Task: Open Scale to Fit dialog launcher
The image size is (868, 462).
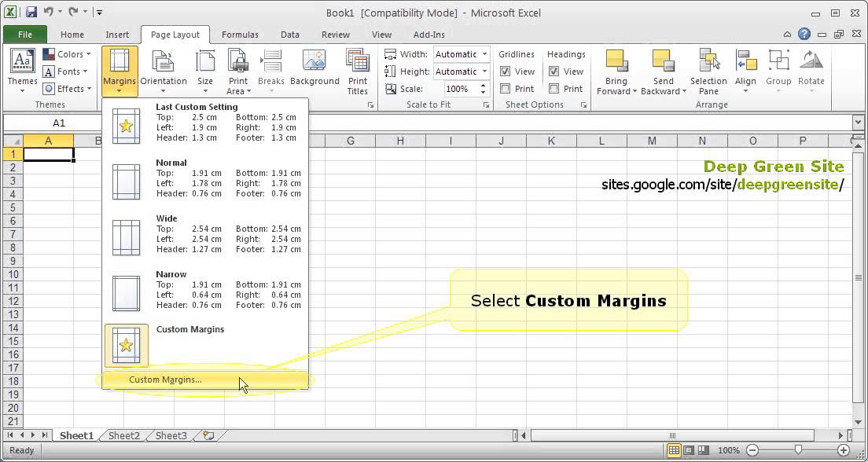Action: coord(485,104)
